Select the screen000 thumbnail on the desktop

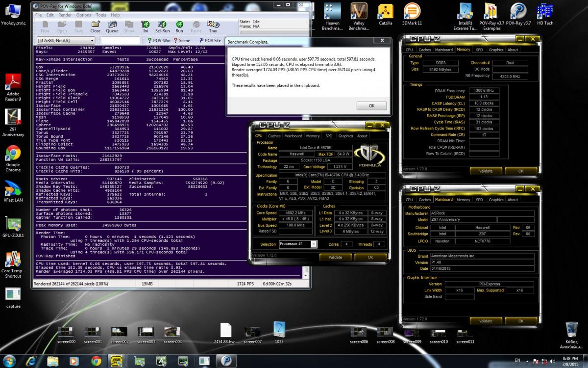pyautogui.click(x=66, y=335)
